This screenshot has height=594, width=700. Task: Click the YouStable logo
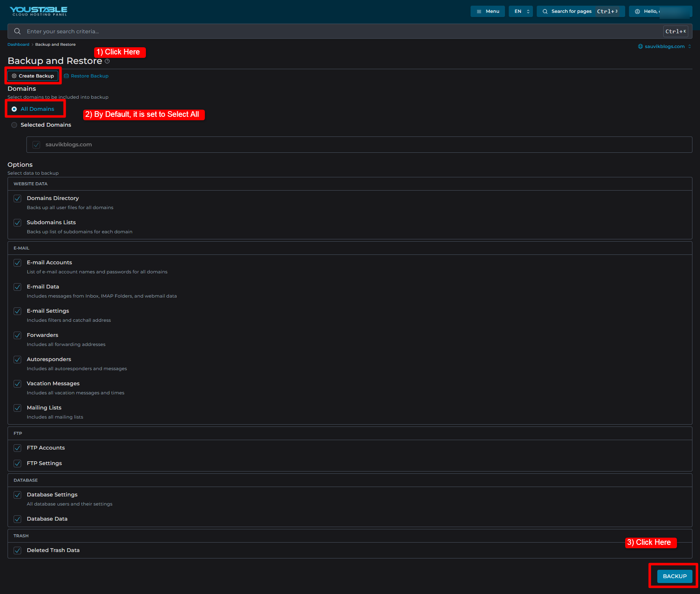tap(39, 11)
